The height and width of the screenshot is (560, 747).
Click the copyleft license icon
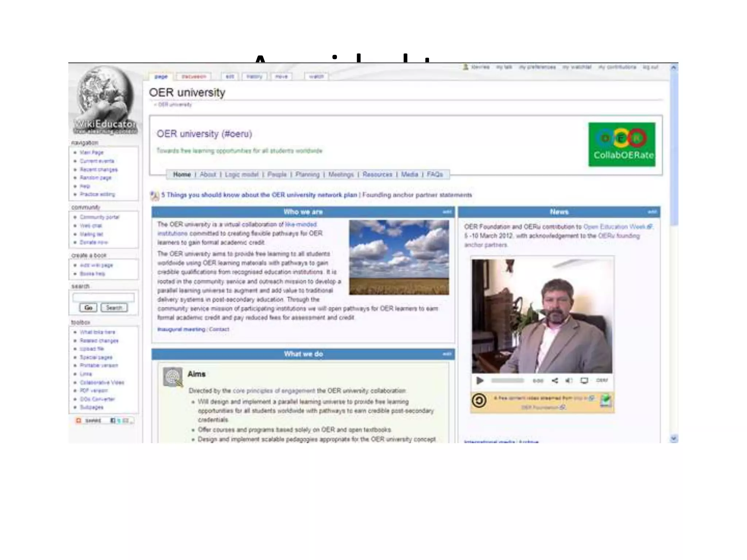click(479, 401)
